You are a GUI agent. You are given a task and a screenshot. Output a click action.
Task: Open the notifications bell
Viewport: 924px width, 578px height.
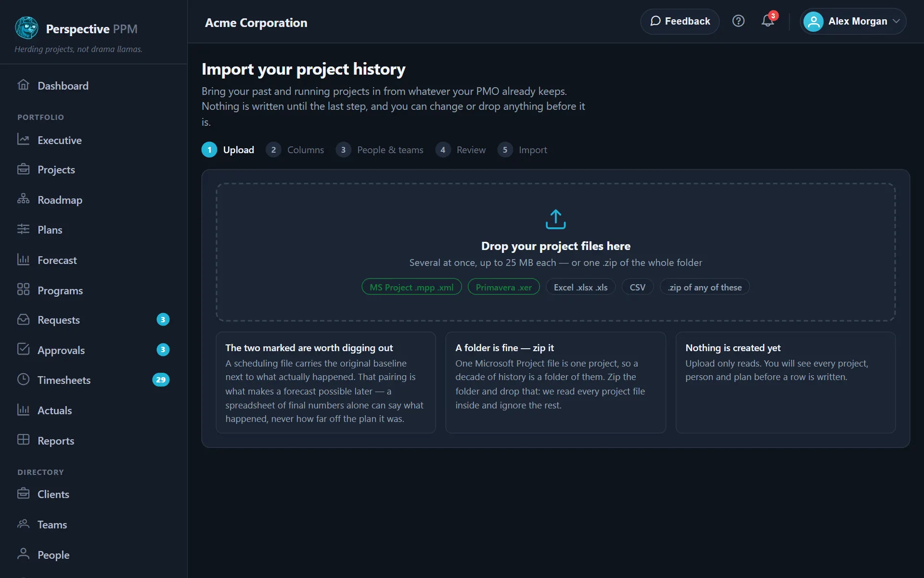click(x=768, y=21)
